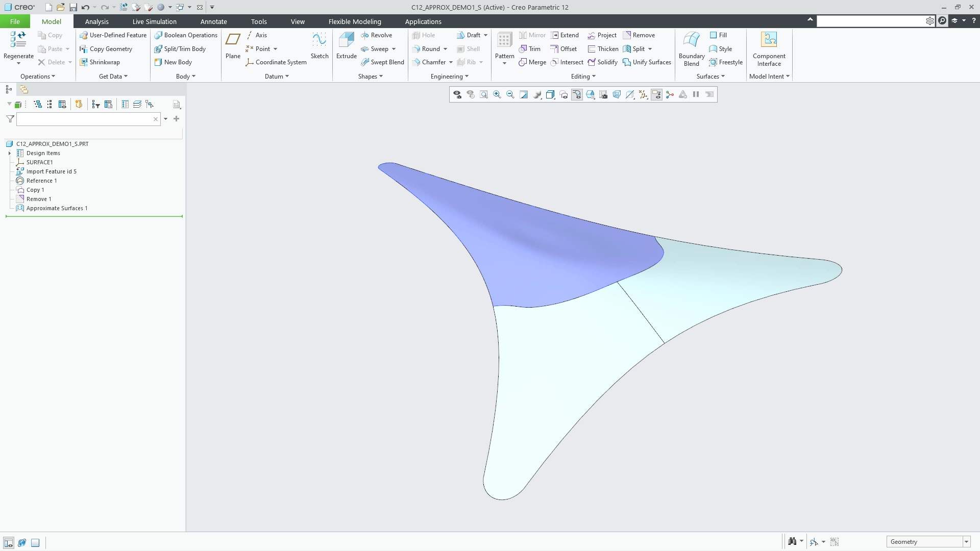Click the Thicken button
The image size is (980, 551).
pyautogui.click(x=603, y=49)
